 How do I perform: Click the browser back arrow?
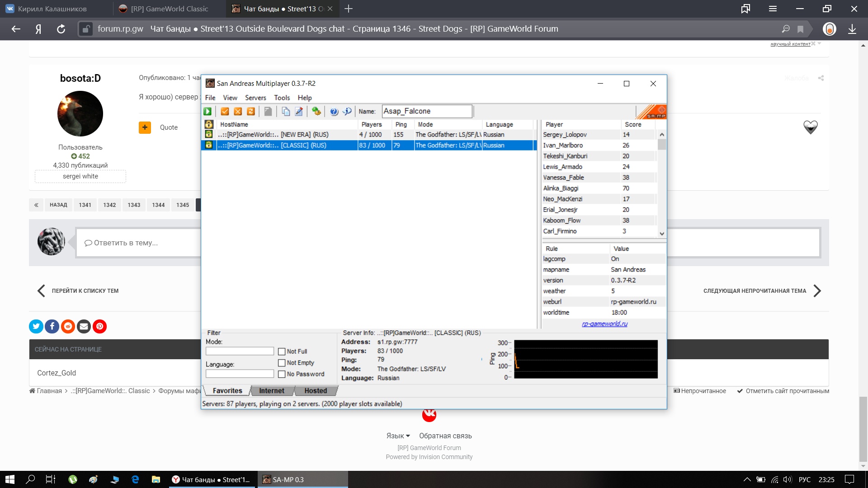point(16,29)
